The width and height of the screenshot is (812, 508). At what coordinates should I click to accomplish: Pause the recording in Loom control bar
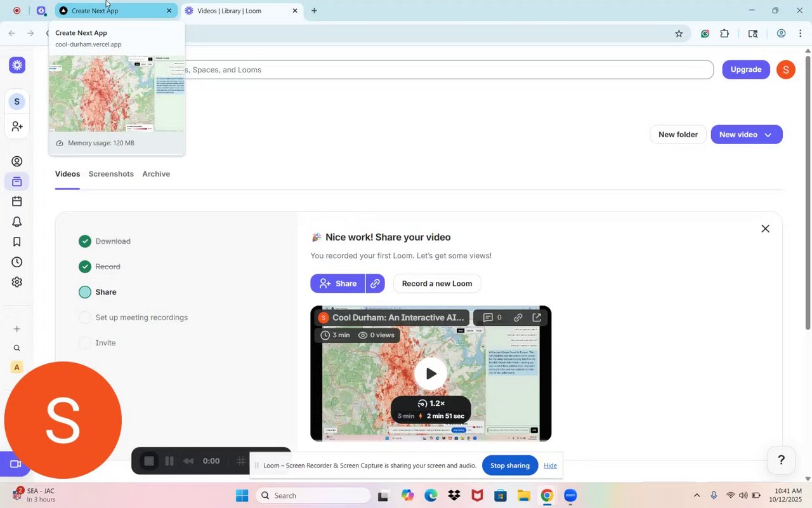[169, 461]
